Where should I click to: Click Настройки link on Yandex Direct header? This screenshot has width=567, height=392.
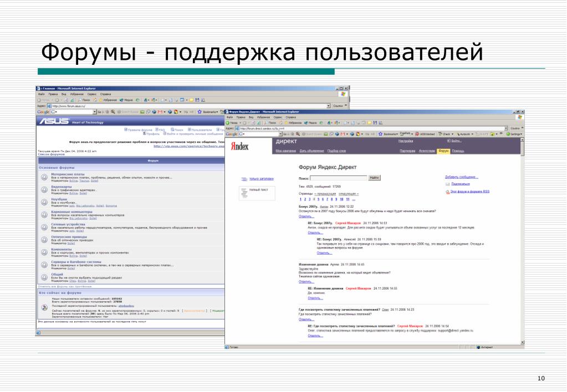[406, 141]
